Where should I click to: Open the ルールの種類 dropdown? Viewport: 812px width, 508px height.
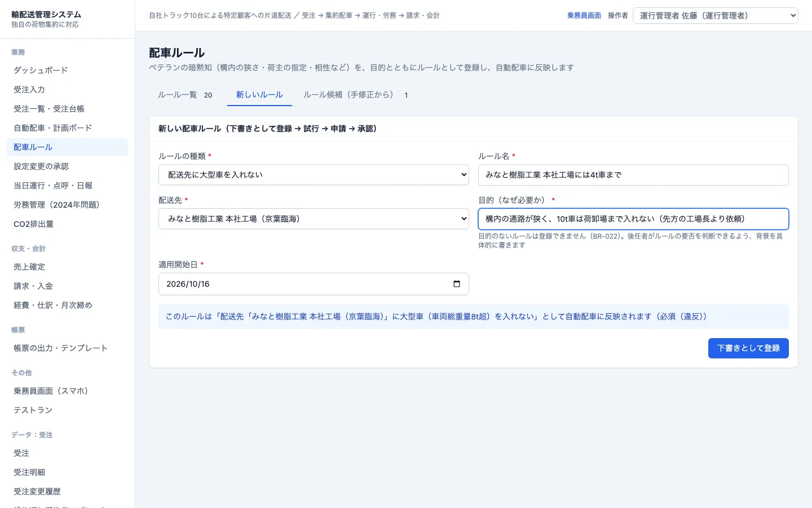click(314, 175)
